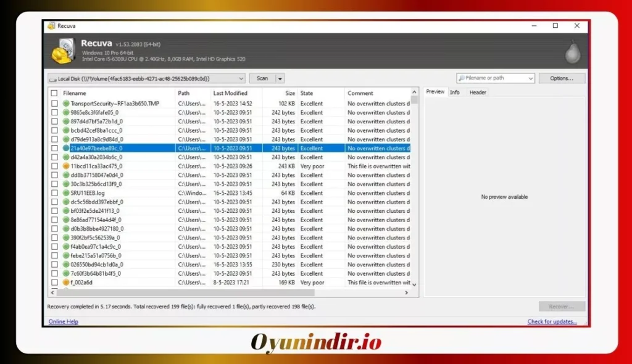Click the list's scroll right arrow
This screenshot has height=364, width=632.
point(406,292)
